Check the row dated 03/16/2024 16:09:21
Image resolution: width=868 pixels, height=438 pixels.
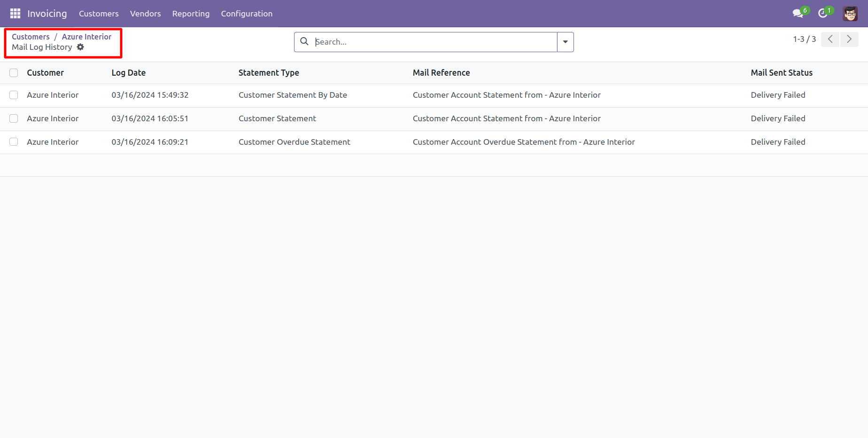coord(14,142)
